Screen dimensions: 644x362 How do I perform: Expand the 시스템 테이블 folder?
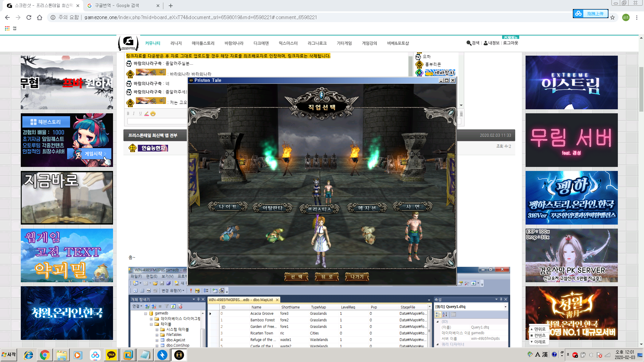[157, 330]
